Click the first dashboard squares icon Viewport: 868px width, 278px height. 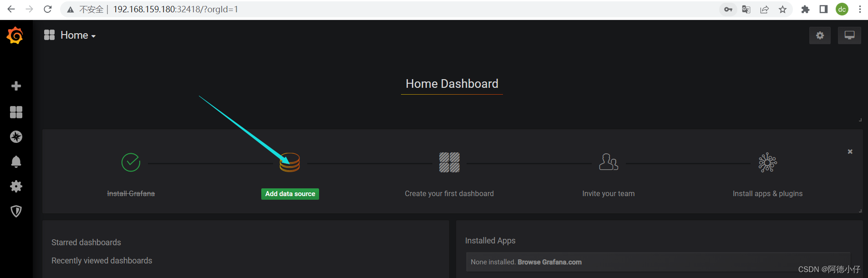tap(449, 162)
